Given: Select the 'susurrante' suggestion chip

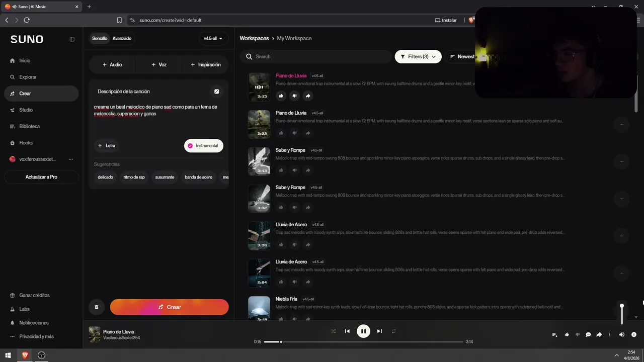Looking at the screenshot, I should pyautogui.click(x=165, y=177).
